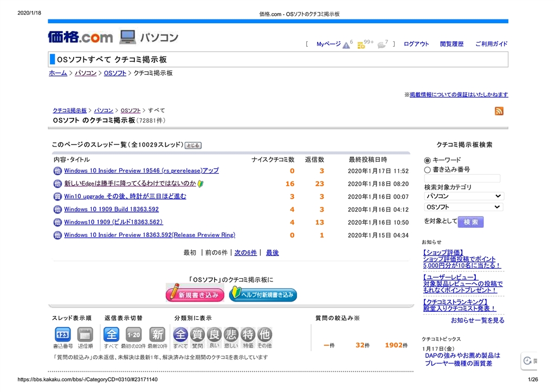Open お知らせ一覧を見る link
This screenshot has width=555, height=392.
(477, 321)
